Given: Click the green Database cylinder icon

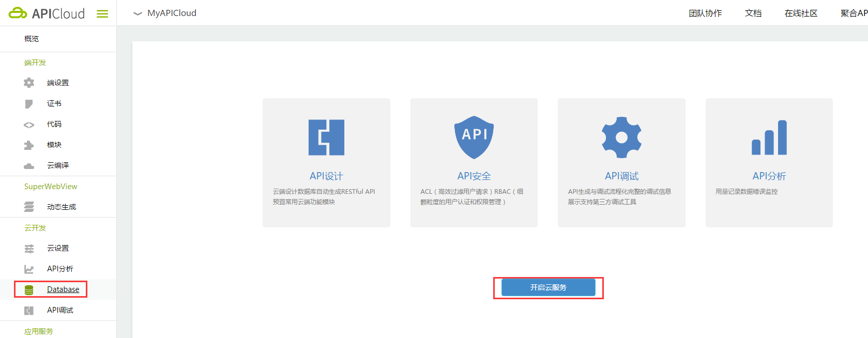Looking at the screenshot, I should click(29, 290).
